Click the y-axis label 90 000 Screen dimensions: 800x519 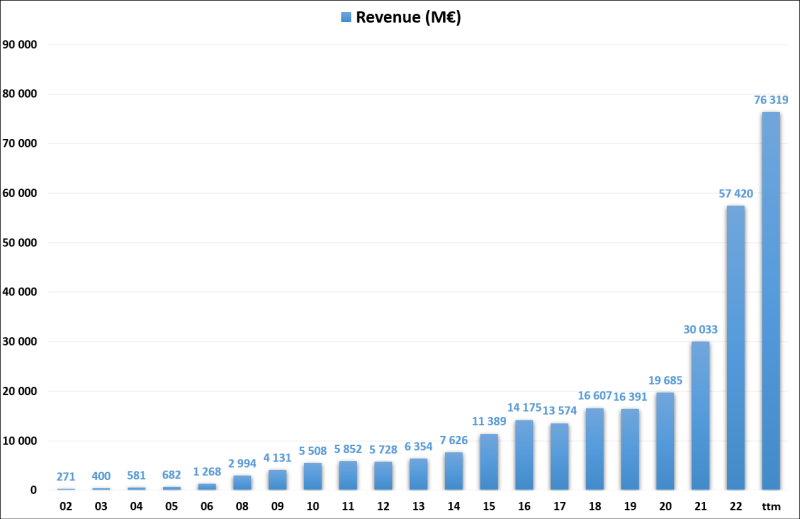point(20,44)
